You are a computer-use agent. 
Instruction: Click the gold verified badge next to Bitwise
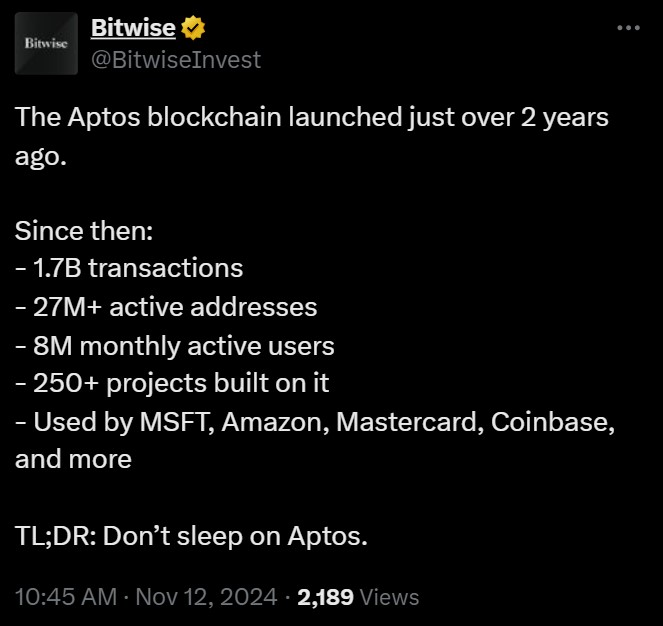coord(193,27)
